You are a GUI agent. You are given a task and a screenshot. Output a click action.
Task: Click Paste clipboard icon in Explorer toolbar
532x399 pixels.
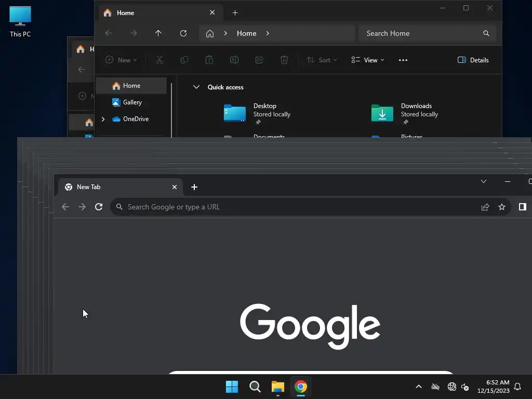(209, 60)
